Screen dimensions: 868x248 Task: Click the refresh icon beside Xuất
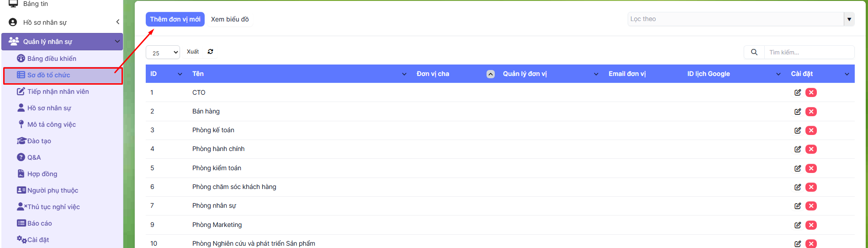coord(210,52)
